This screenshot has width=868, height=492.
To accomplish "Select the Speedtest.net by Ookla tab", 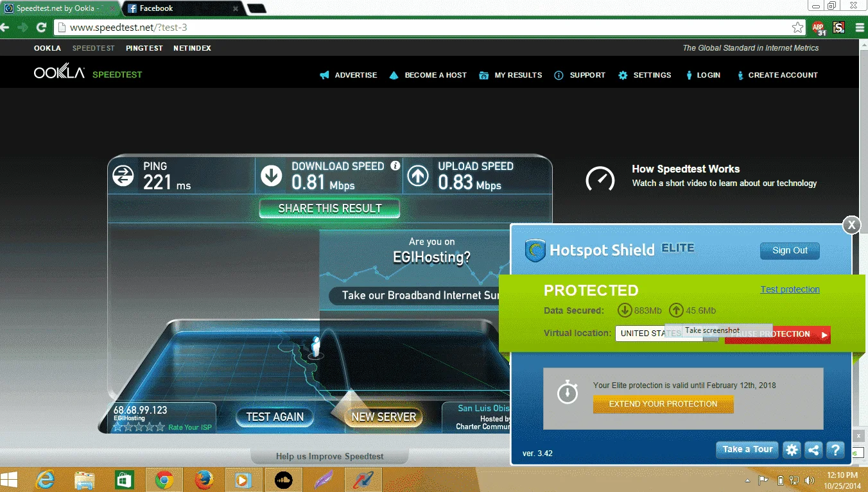I will click(59, 8).
